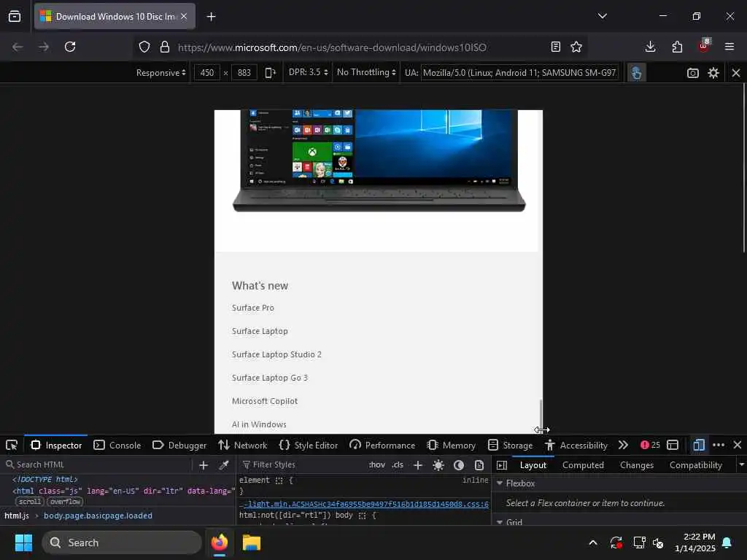This screenshot has width=747, height=560.
Task: Toggle :hov pseudo-class panel
Action: click(377, 464)
